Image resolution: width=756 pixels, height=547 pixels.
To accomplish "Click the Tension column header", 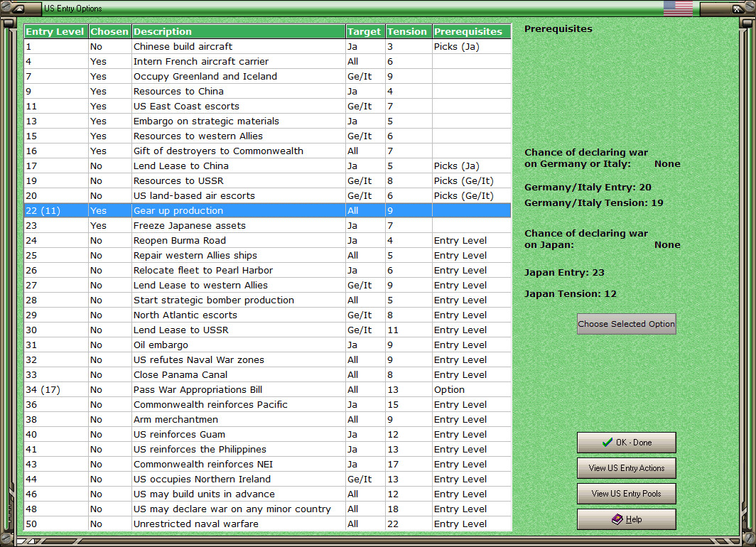I will [409, 31].
